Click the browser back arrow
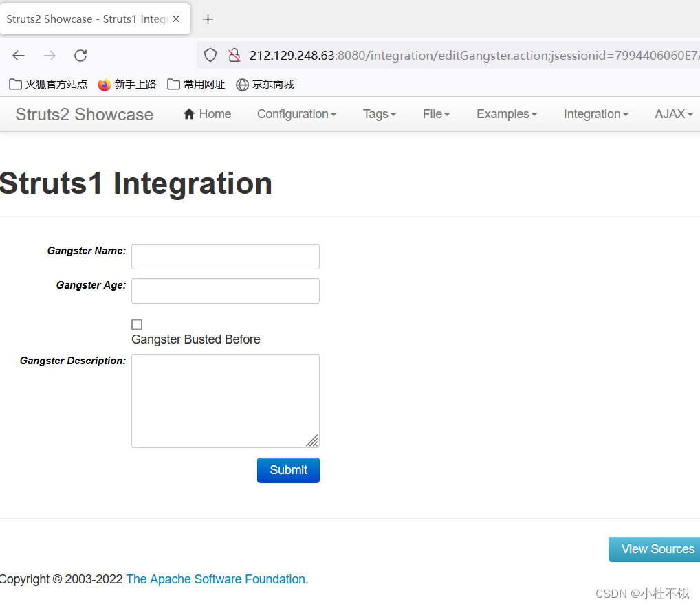 [x=19, y=56]
